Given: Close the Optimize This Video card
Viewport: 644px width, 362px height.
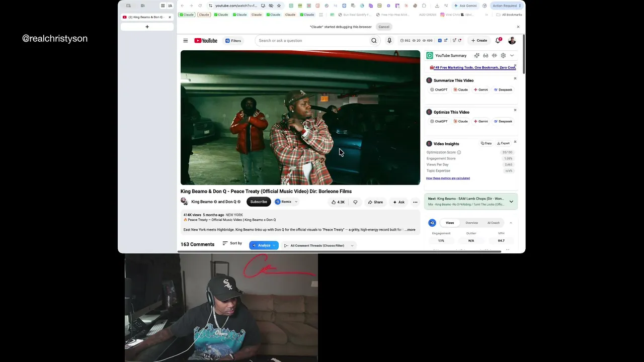Looking at the screenshot, I should (x=515, y=110).
